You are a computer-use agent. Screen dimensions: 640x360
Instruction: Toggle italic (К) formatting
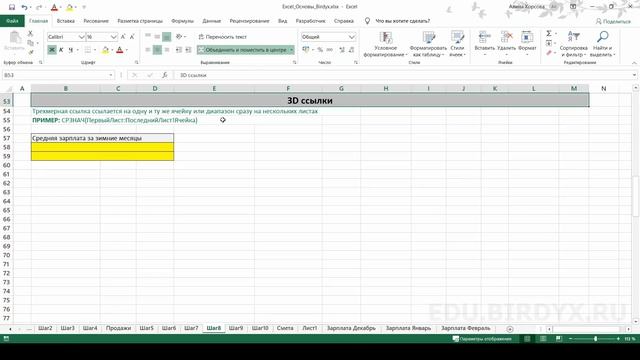coord(61,50)
